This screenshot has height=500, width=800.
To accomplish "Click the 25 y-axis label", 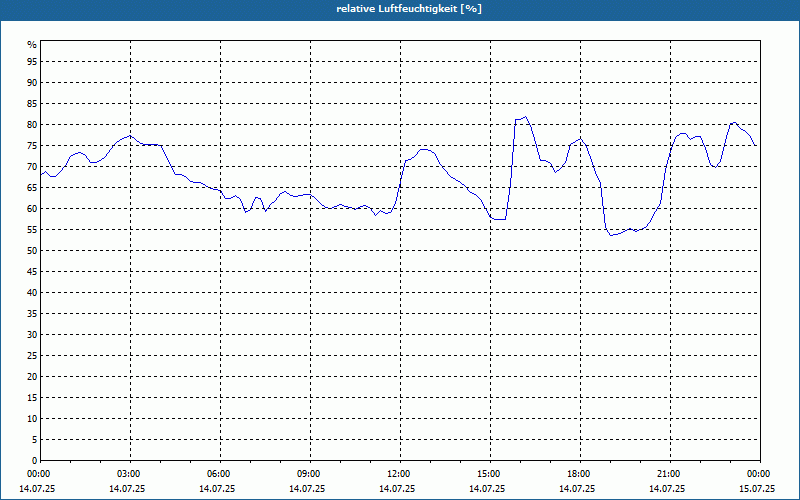I will click(x=32, y=356).
